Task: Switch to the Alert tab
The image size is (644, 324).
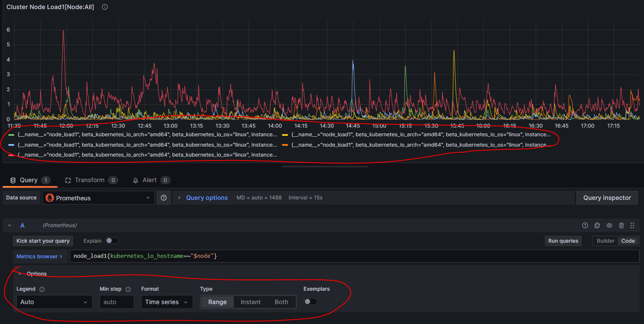Action: 149,180
